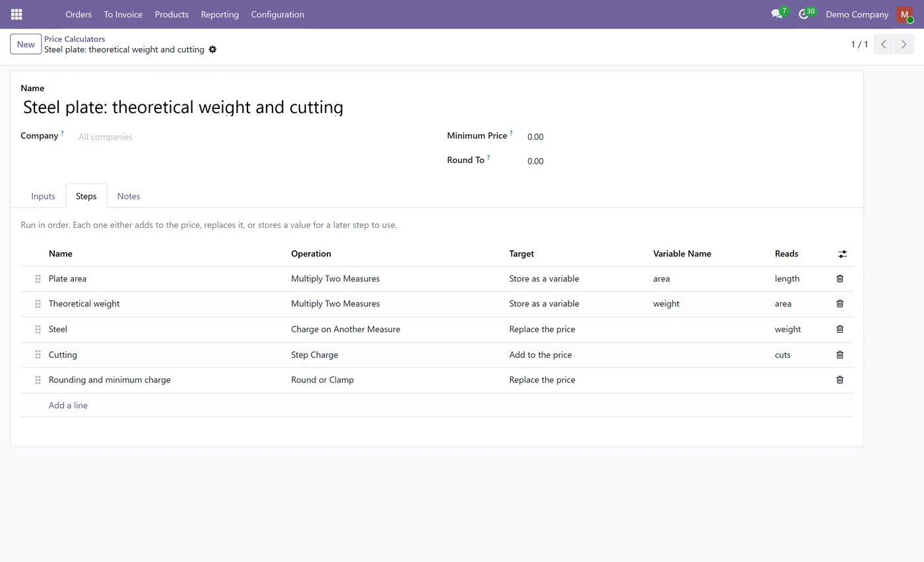
Task: Go to the next record arrow
Action: click(904, 44)
